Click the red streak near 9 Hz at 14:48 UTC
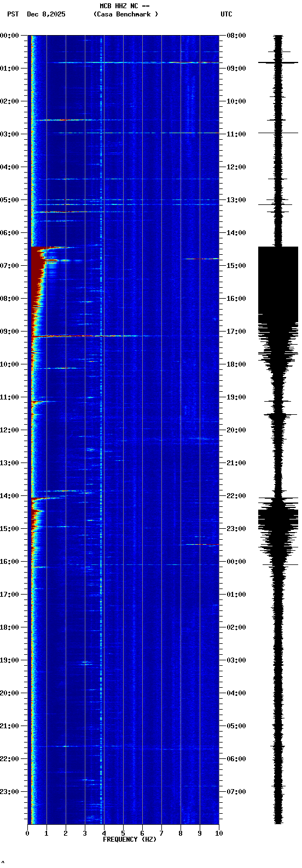This screenshot has height=868, width=302. (201, 259)
